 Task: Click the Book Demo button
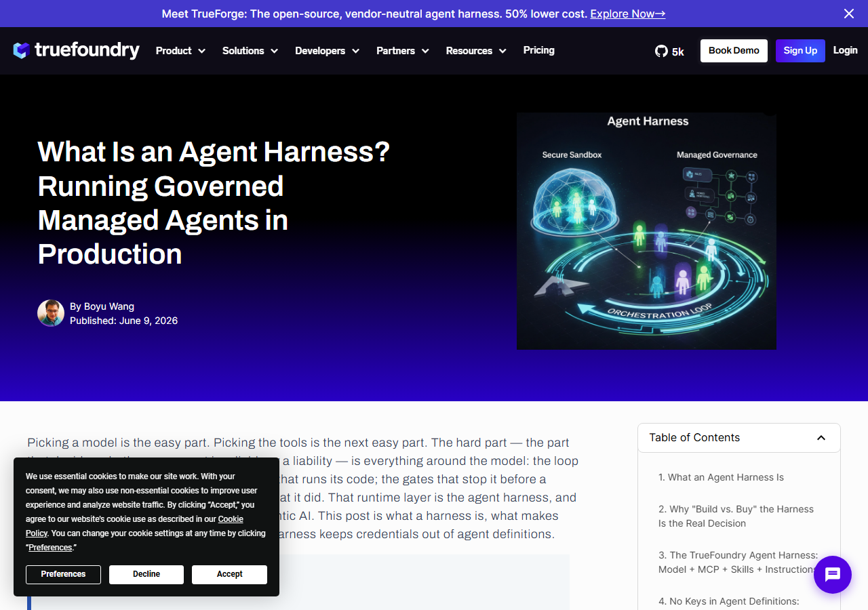click(x=734, y=51)
